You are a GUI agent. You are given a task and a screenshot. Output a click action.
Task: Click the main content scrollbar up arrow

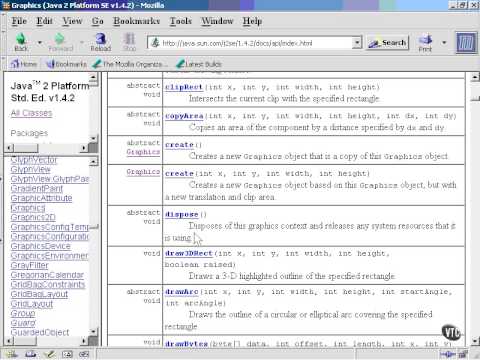click(x=475, y=77)
